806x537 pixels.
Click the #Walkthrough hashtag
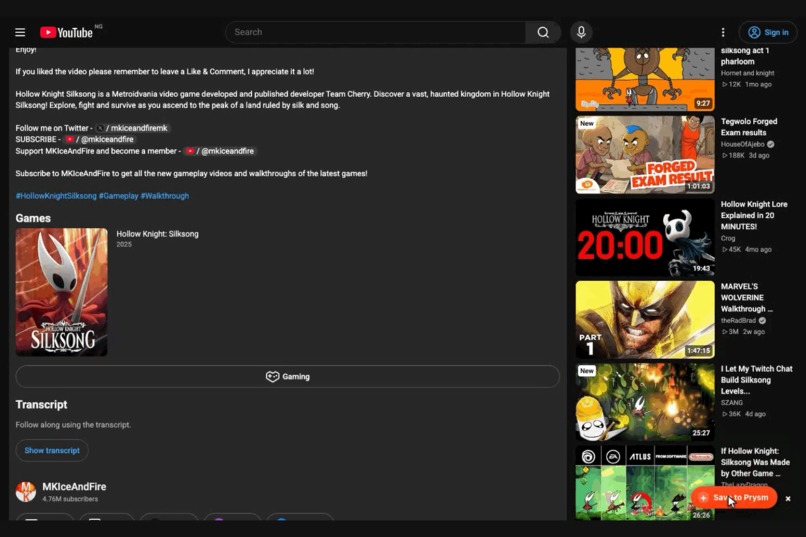point(164,196)
